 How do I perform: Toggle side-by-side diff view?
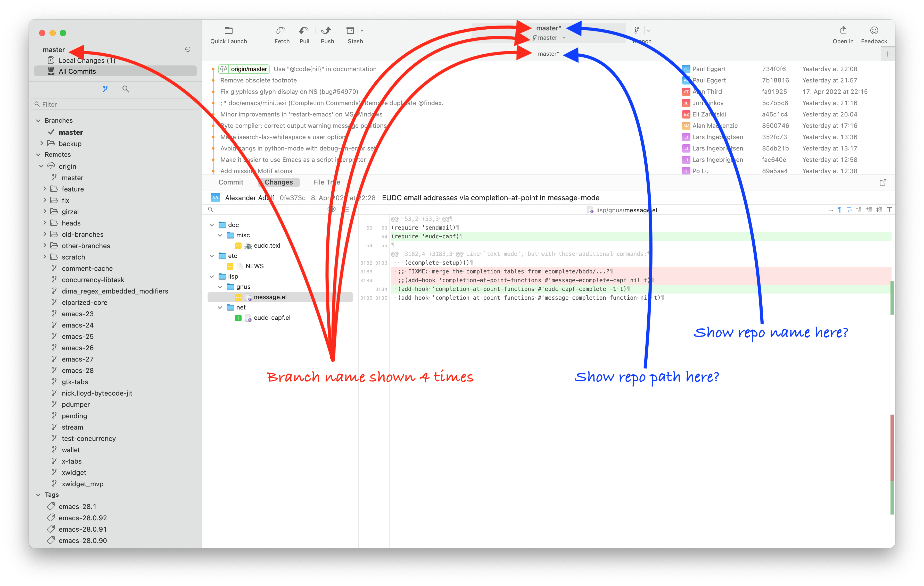889,210
